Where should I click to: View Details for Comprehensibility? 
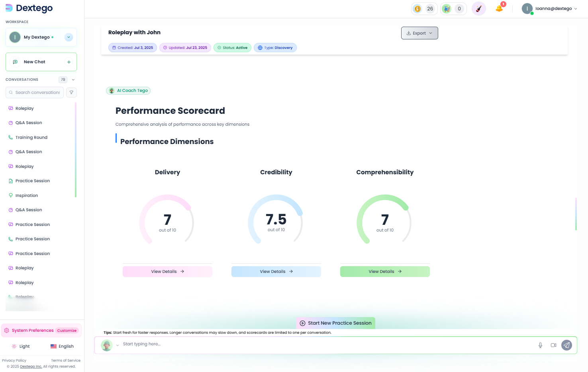pyautogui.click(x=385, y=271)
